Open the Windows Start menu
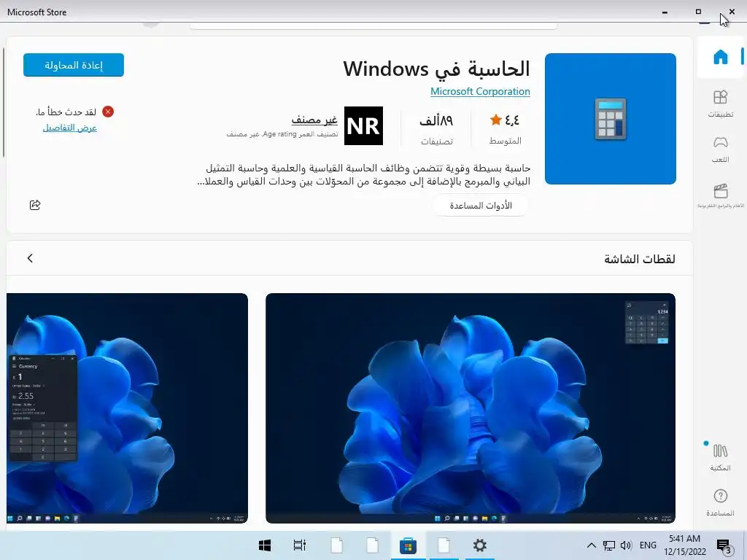This screenshot has width=747, height=560. click(265, 545)
